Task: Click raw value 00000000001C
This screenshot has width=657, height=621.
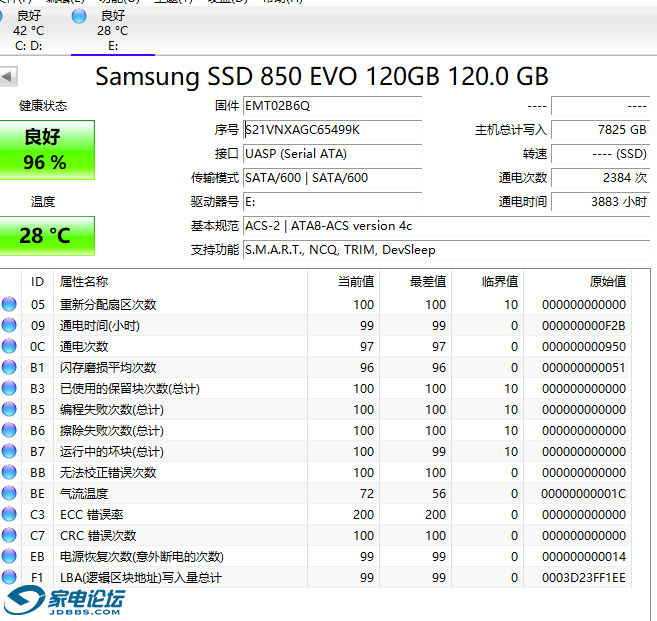Action: tap(584, 494)
